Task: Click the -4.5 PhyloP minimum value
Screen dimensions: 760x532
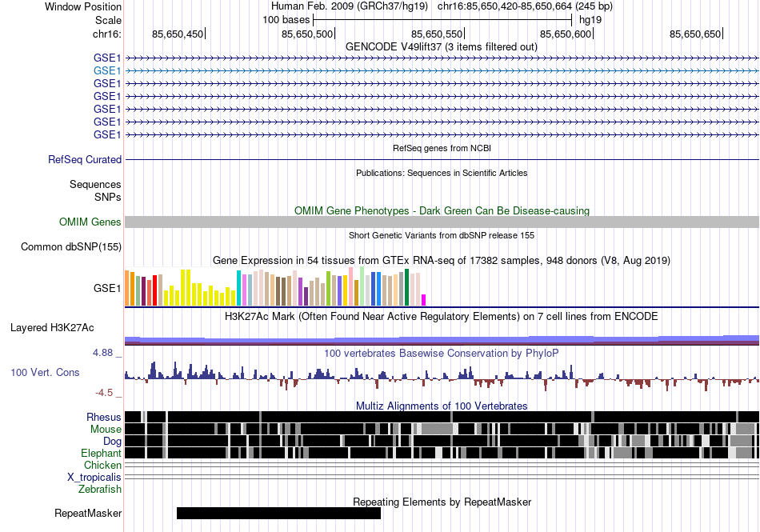Action: 104,393
